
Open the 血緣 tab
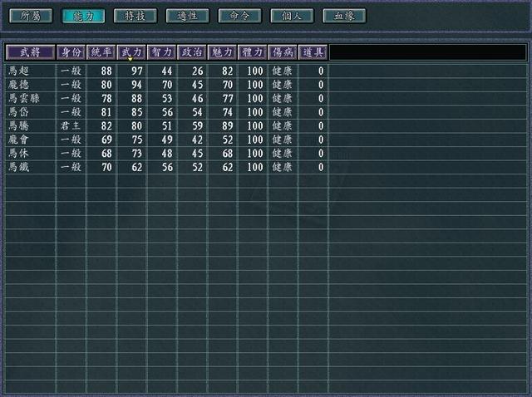pos(344,16)
